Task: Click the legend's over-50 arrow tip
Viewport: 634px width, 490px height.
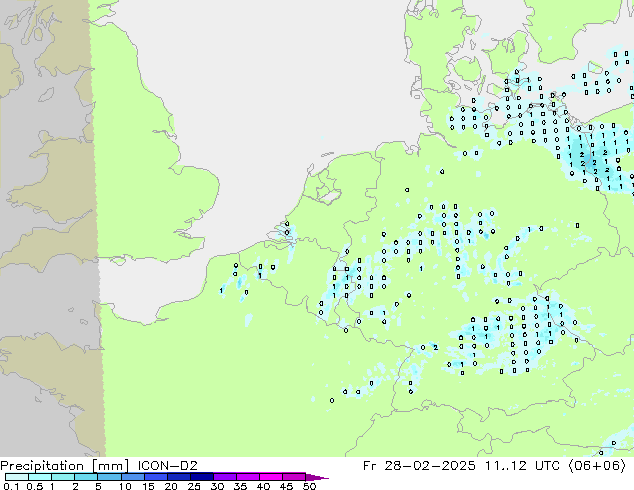Action: pos(317,477)
